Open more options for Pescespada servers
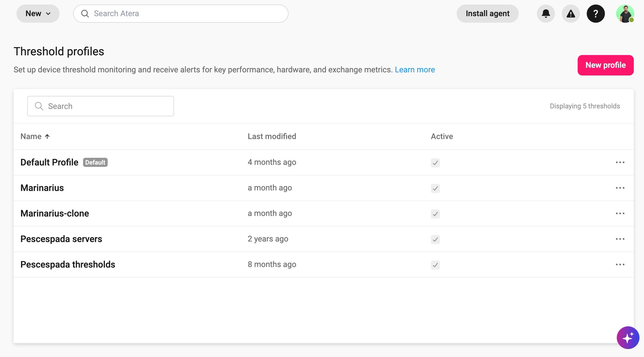The height and width of the screenshot is (357, 644). point(620,239)
